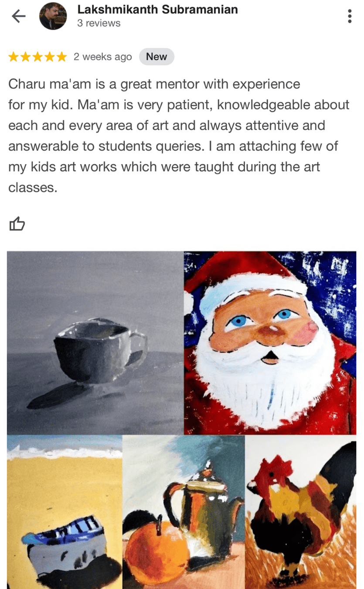
Task: Open the three-dot more options menu
Action: (x=349, y=17)
